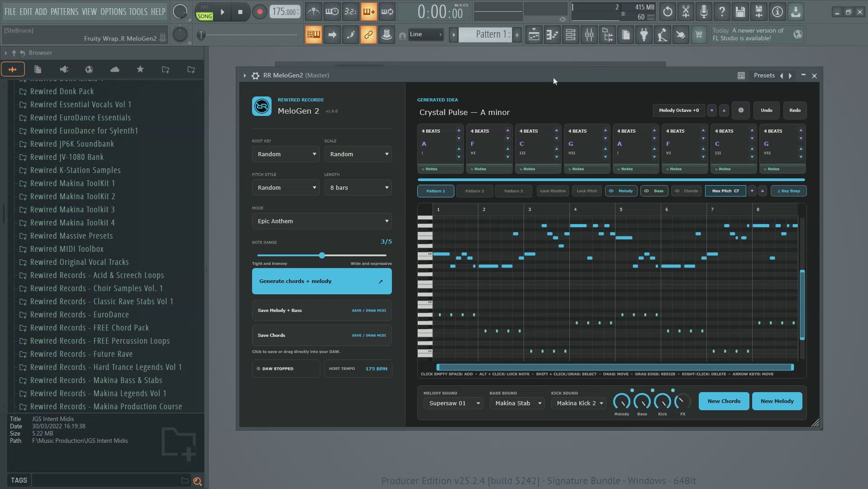Screen dimensions: 868x489
Task: Toggle the typing keyboard to piano icon
Action: pos(313,34)
